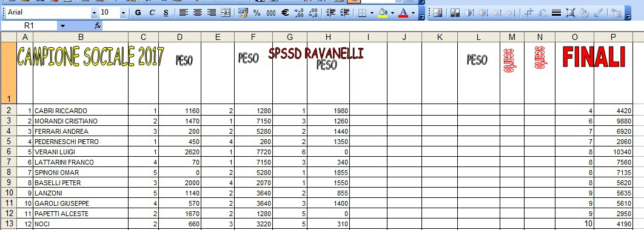The height and width of the screenshot is (230, 644).
Task: Toggle italic (C) formatting
Action: point(152,13)
